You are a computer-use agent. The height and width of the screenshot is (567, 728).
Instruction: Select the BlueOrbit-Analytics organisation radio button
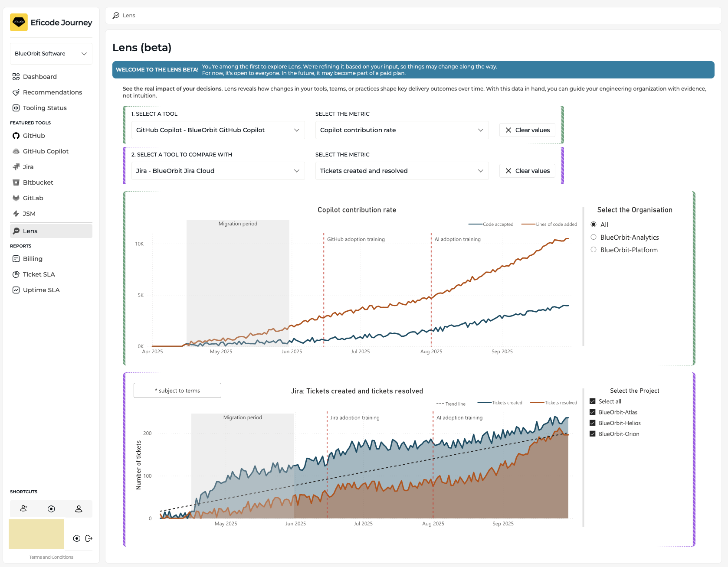(x=594, y=237)
